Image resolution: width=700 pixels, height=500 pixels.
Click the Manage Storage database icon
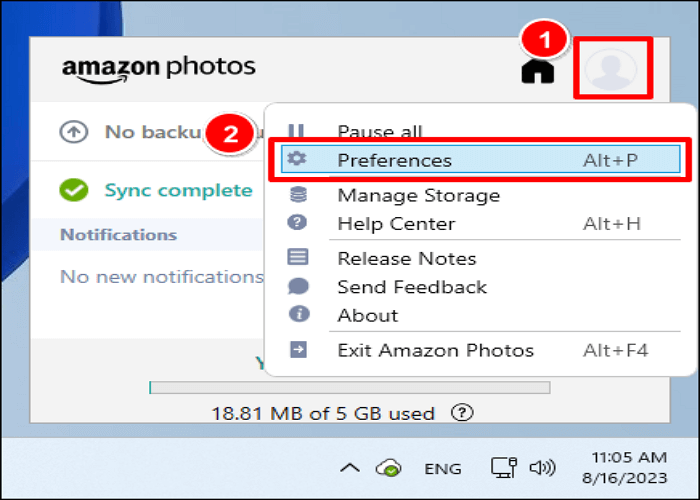[x=298, y=195]
